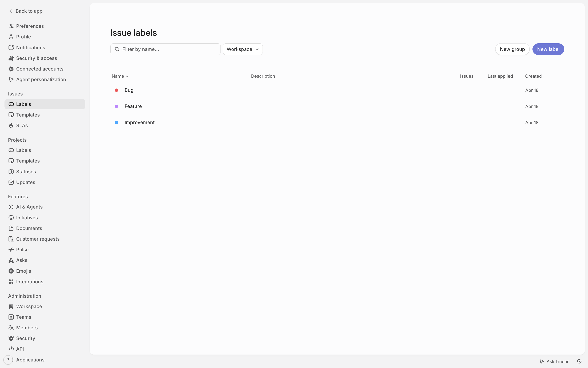Screen dimensions: 588x368
Task: Create a New label
Action: tap(548, 49)
